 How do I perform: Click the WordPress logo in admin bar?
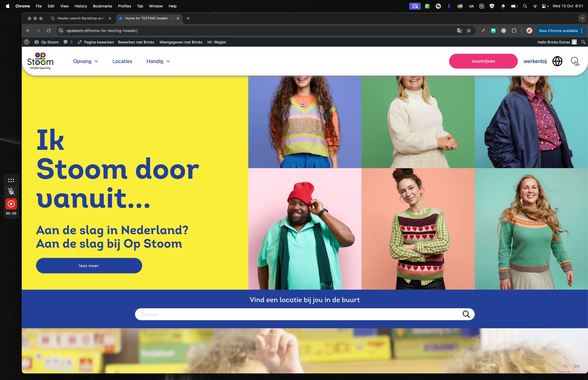(27, 42)
